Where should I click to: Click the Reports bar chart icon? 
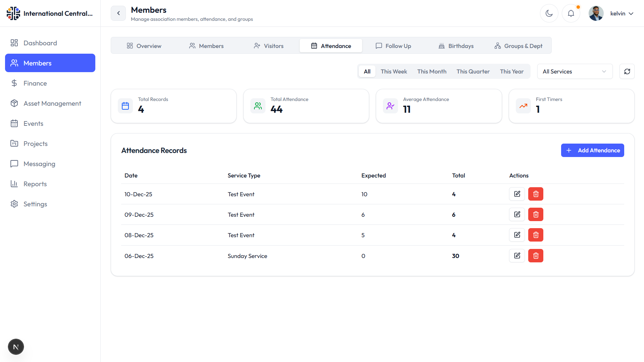click(14, 184)
